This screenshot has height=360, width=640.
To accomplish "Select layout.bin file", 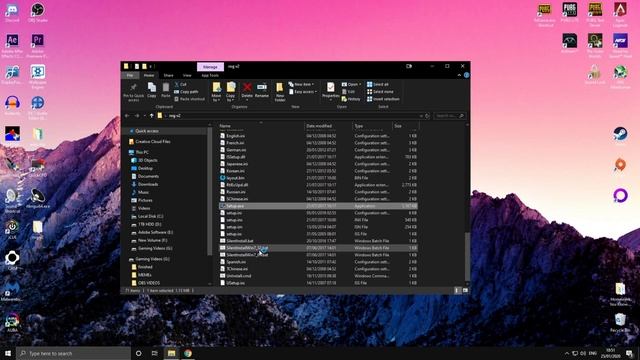I will pos(318,178).
